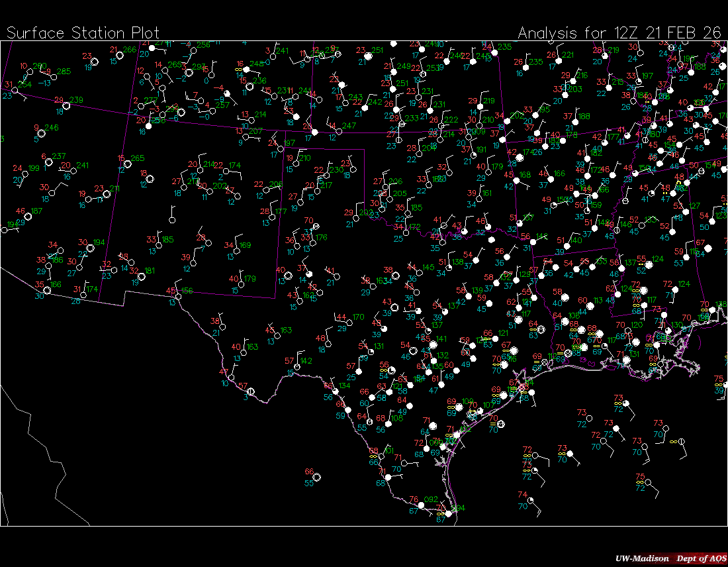Click the UW-Madison Dept of AOS logo
Screen dimensions: 728x567
point(669,558)
